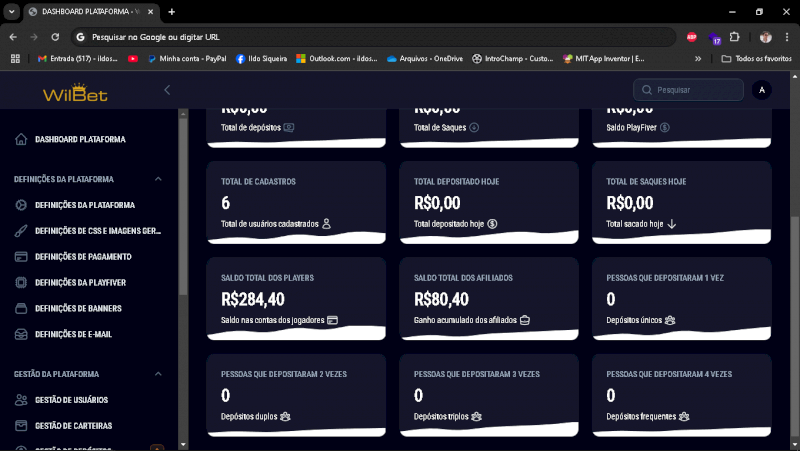Click the Pesquisar search field
Image resolution: width=800 pixels, height=451 pixels.
tap(690, 90)
